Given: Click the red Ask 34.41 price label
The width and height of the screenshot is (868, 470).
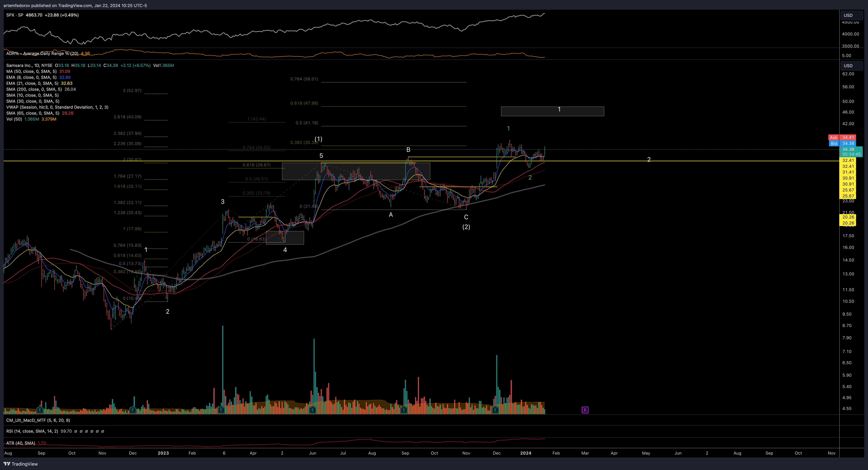Looking at the screenshot, I should pos(842,138).
